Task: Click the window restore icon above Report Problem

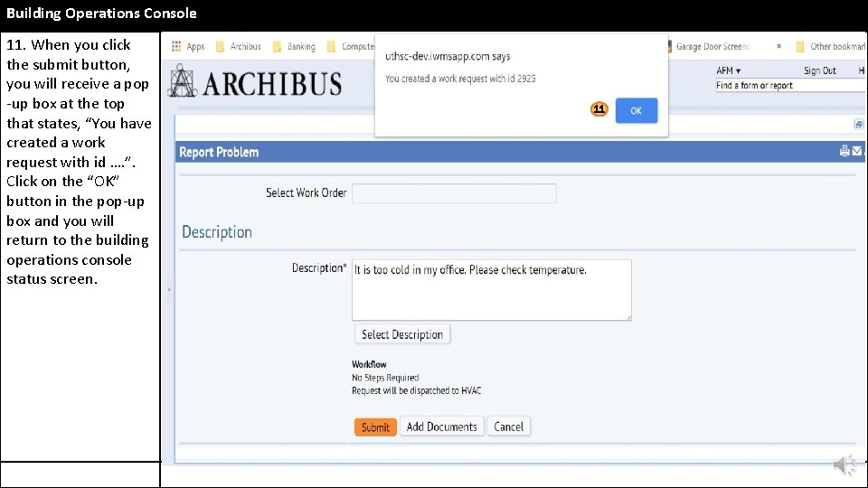Action: click(859, 125)
